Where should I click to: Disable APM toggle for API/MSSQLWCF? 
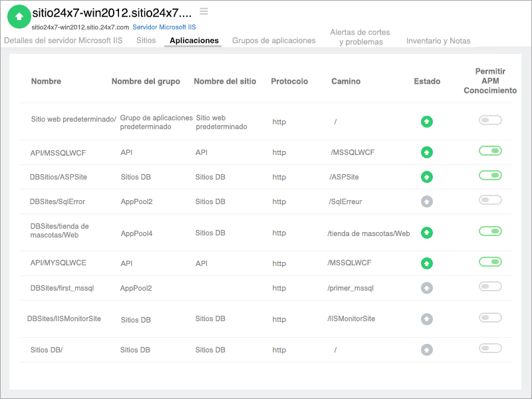pyautogui.click(x=490, y=151)
